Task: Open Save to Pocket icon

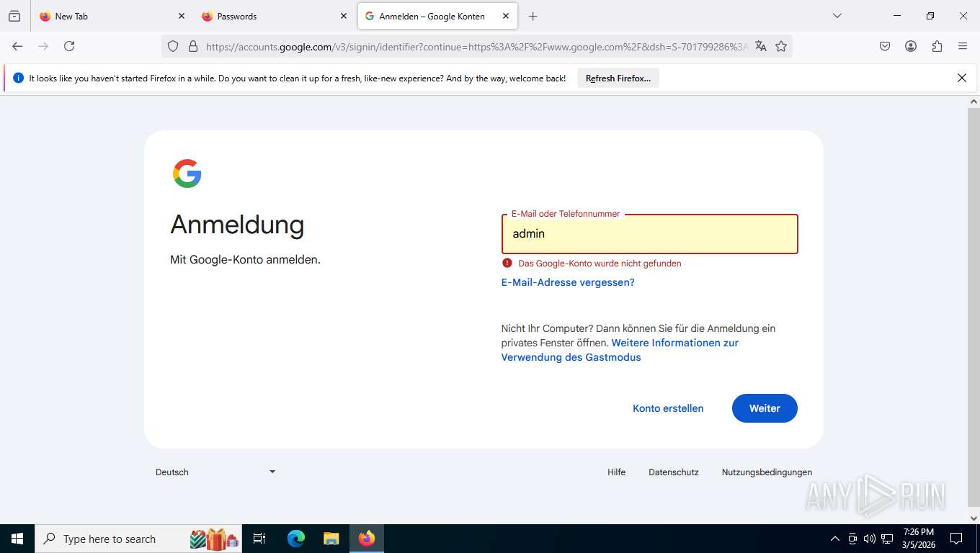Action: (x=885, y=46)
